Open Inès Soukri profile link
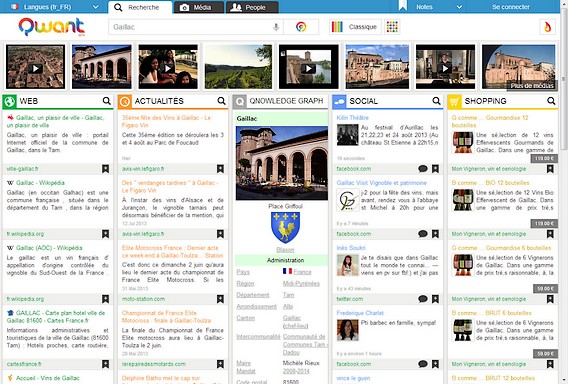This screenshot has width=568, height=384. coord(351,248)
